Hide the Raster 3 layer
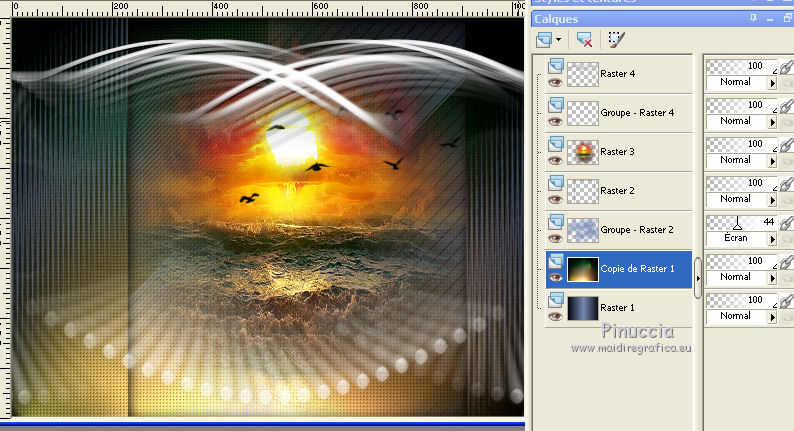Screen dimensions: 794x431 point(555,160)
